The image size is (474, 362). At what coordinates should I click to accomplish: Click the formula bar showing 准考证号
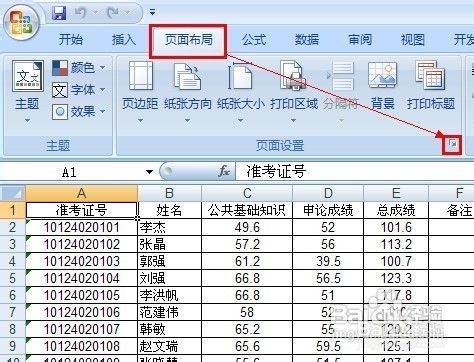(355, 172)
